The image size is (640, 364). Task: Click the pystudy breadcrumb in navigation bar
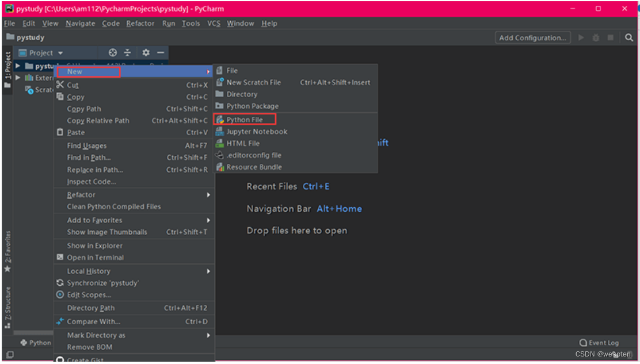[25, 37]
